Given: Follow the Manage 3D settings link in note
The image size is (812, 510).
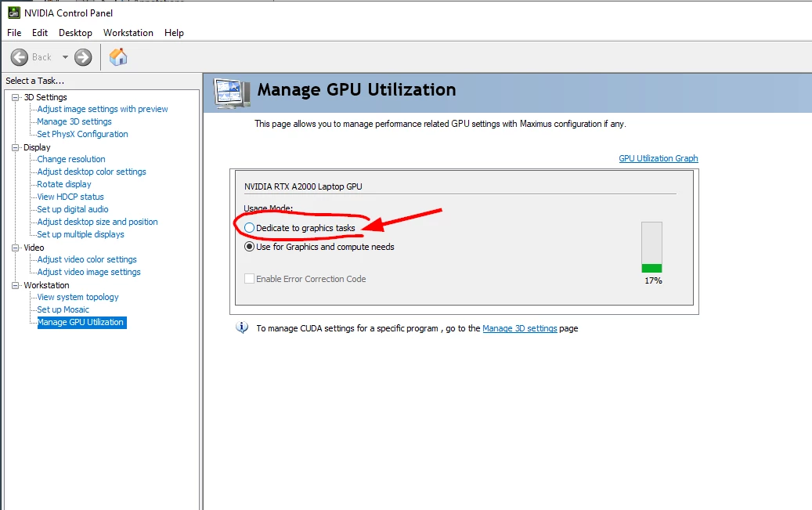Looking at the screenshot, I should pyautogui.click(x=519, y=328).
